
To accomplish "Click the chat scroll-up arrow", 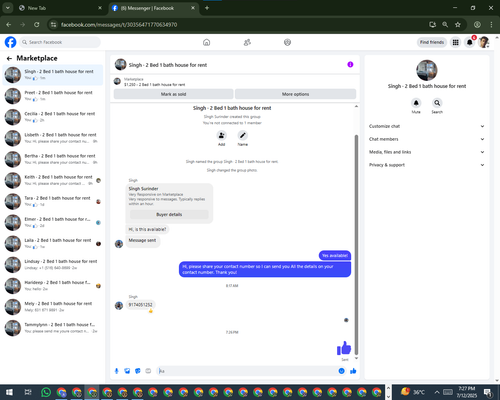I will pyautogui.click(x=356, y=106).
